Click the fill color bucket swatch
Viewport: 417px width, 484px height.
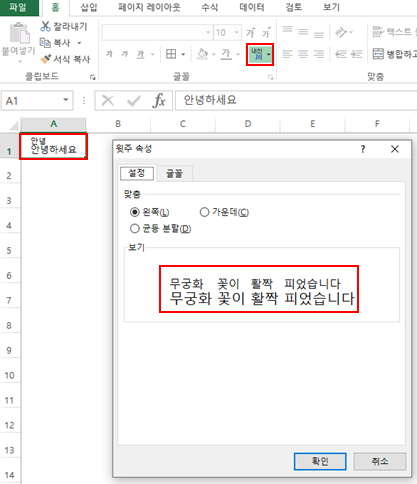tap(202, 54)
